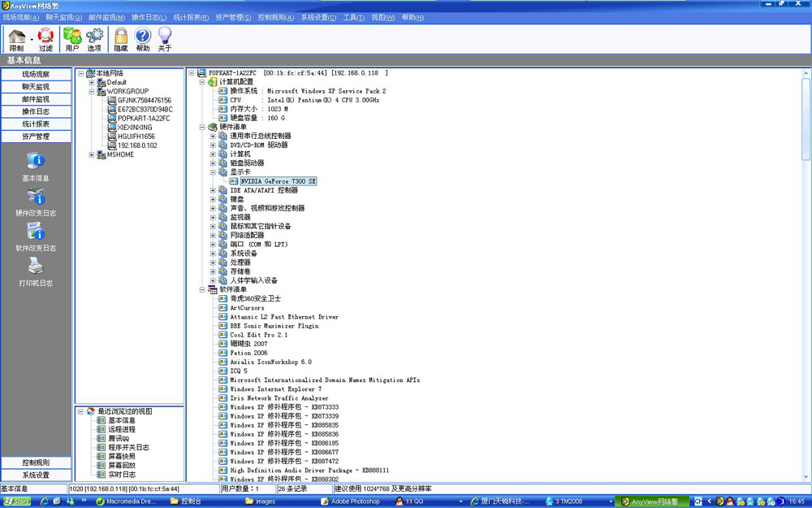Open the 基本信息 sidebar icon
Viewport: 812px width, 508px height.
click(35, 161)
